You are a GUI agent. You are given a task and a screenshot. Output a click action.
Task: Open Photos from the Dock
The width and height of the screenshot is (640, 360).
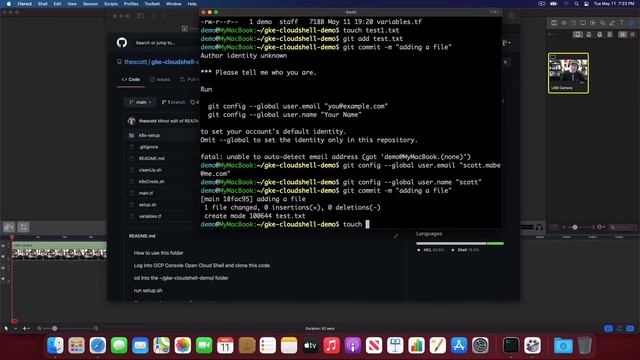182,346
